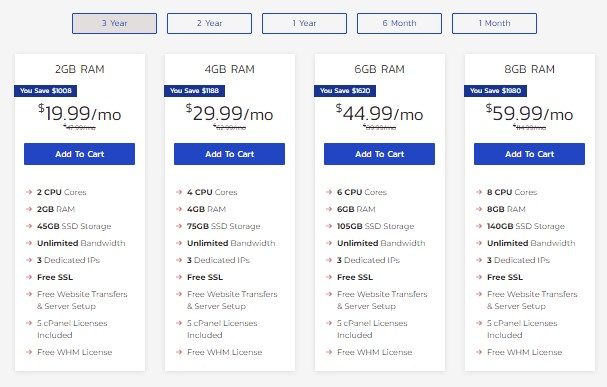
Task: Click the arrow icon beside '105GB SSD Storage'
Action: pyautogui.click(x=329, y=226)
